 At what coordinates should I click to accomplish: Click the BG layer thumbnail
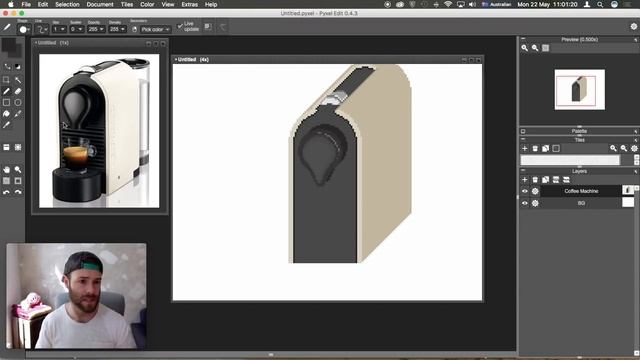click(x=628, y=202)
